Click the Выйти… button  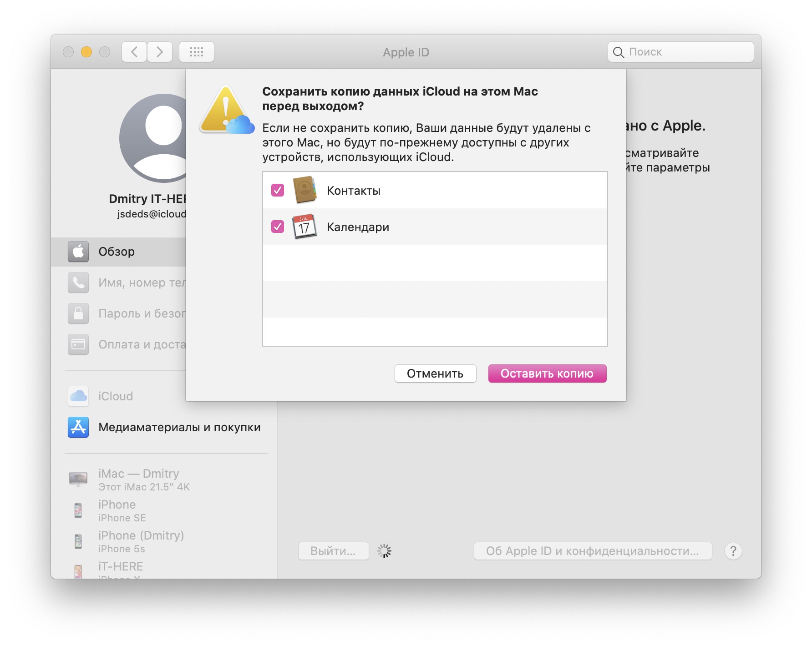pyautogui.click(x=333, y=551)
